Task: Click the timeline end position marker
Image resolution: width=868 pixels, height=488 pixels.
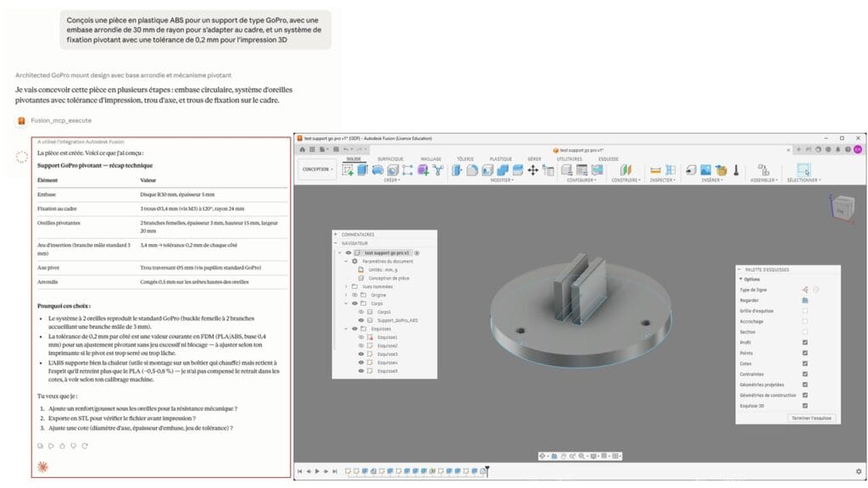Action: [x=487, y=470]
